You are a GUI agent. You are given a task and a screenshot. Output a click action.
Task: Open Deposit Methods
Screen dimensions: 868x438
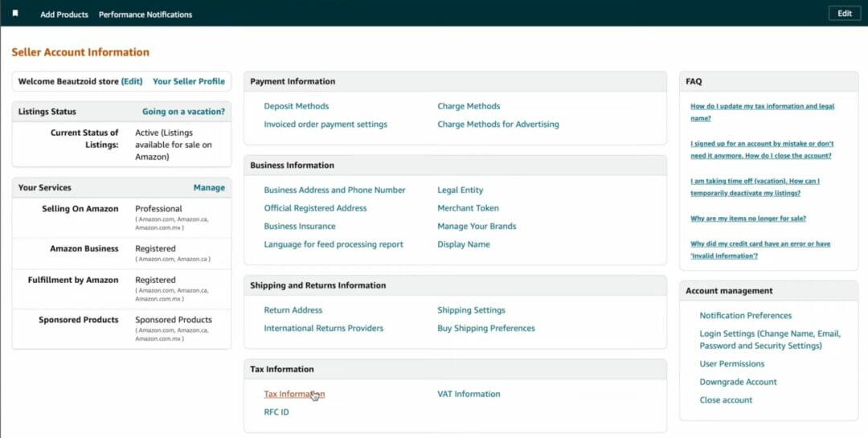click(296, 106)
